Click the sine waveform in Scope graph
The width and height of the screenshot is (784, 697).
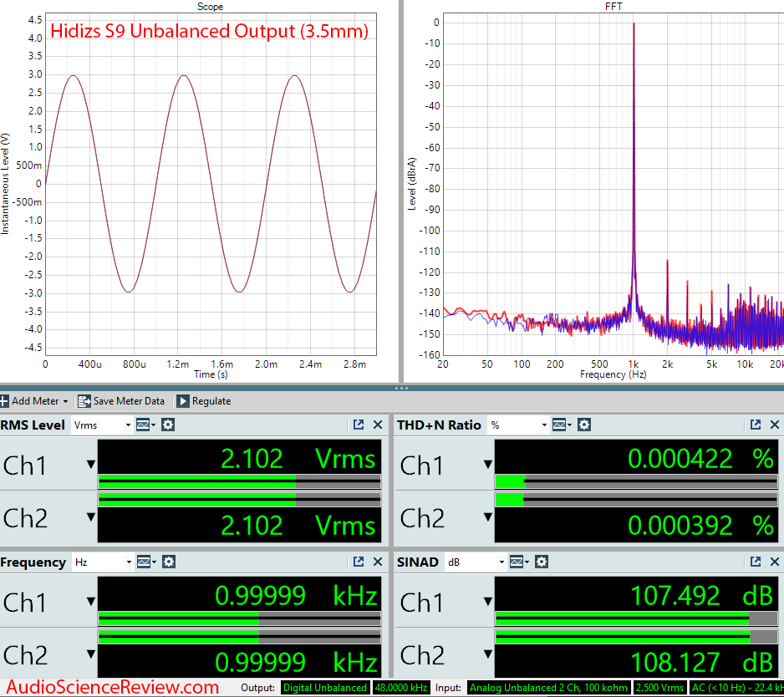coord(211,184)
